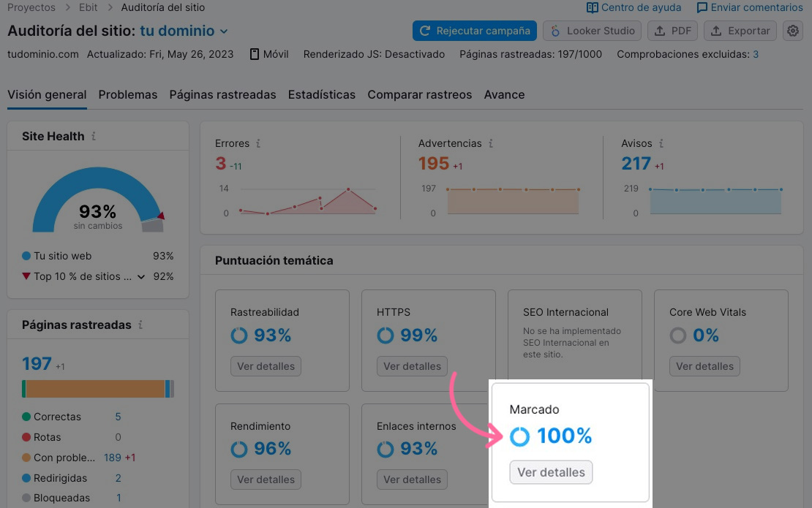Open the tu dominio dropdown
812x508 pixels.
click(183, 31)
